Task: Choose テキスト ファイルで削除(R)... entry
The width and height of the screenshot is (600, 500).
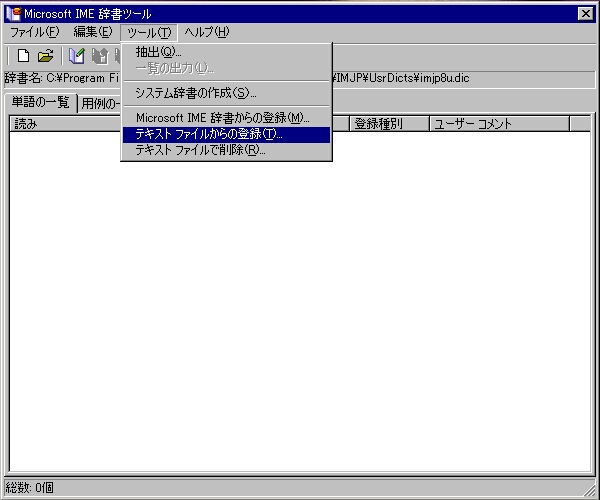Action: [x=226, y=150]
